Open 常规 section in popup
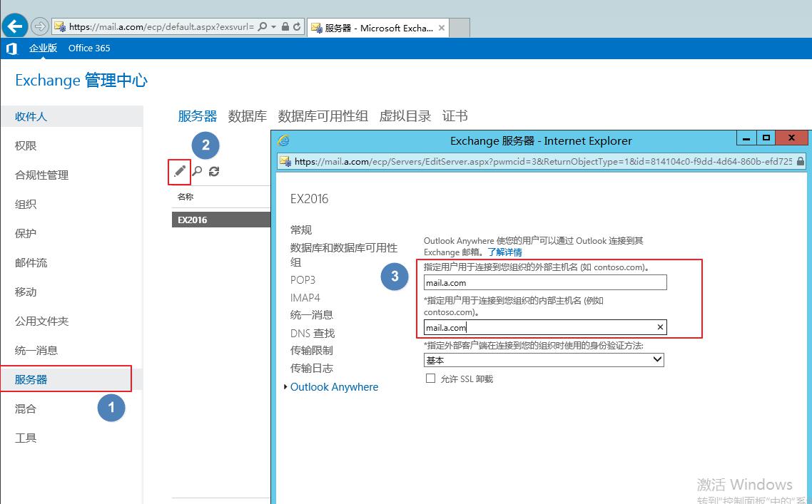The height and width of the screenshot is (504, 812). (x=301, y=230)
